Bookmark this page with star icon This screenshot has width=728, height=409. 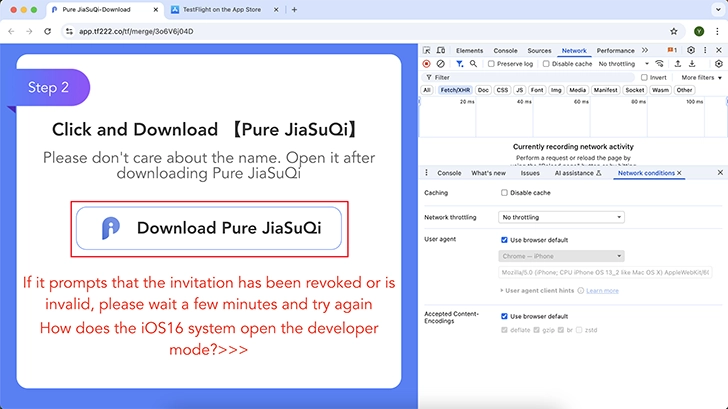click(674, 31)
